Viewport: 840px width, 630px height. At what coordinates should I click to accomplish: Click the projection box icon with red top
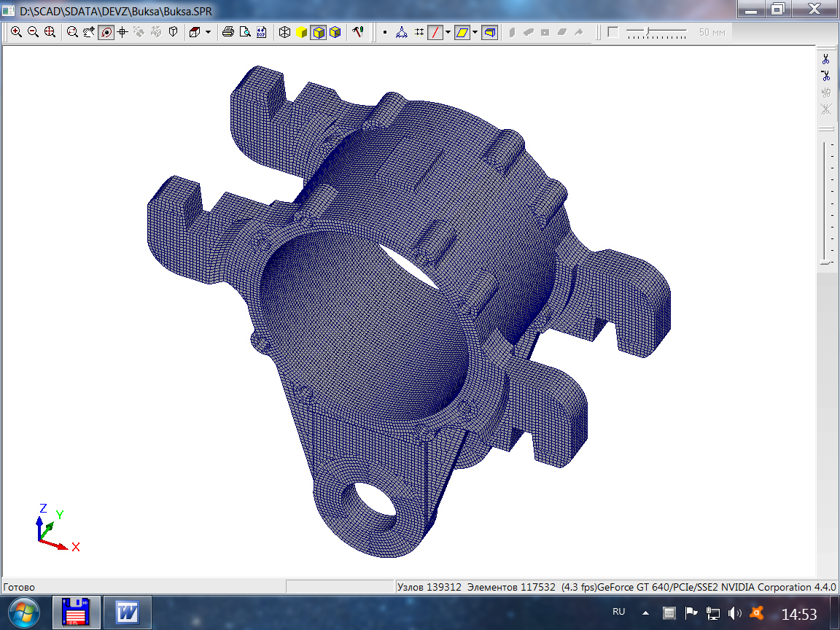tap(195, 32)
